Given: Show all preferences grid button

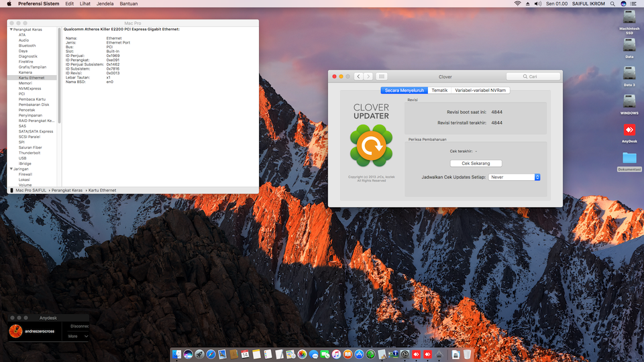Looking at the screenshot, I should [382, 76].
